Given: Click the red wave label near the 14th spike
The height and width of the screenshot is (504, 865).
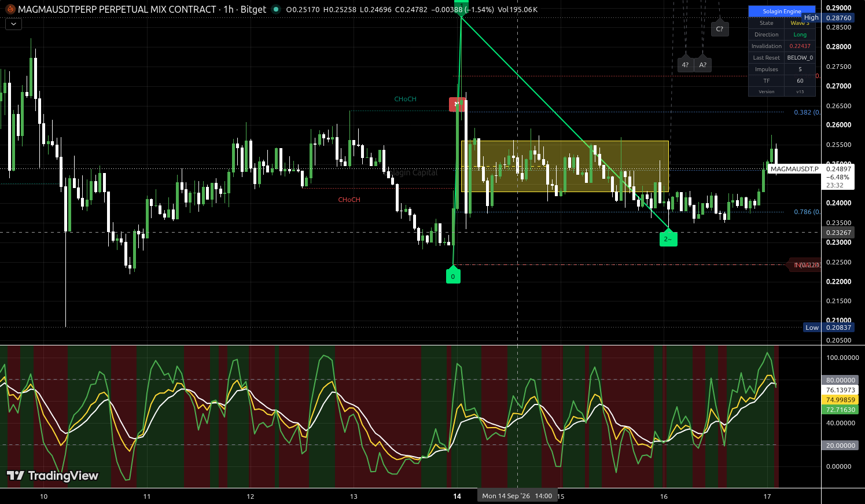Looking at the screenshot, I should [x=457, y=105].
